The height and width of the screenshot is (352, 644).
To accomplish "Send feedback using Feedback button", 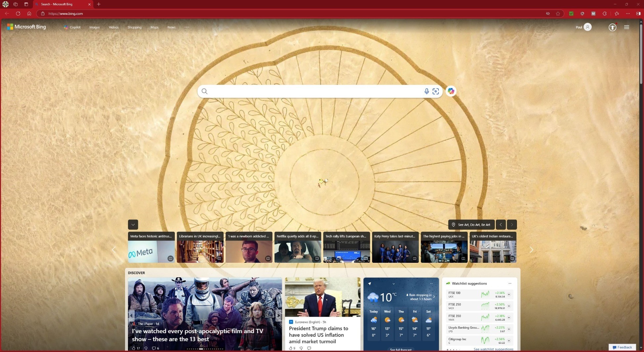I will tap(622, 347).
